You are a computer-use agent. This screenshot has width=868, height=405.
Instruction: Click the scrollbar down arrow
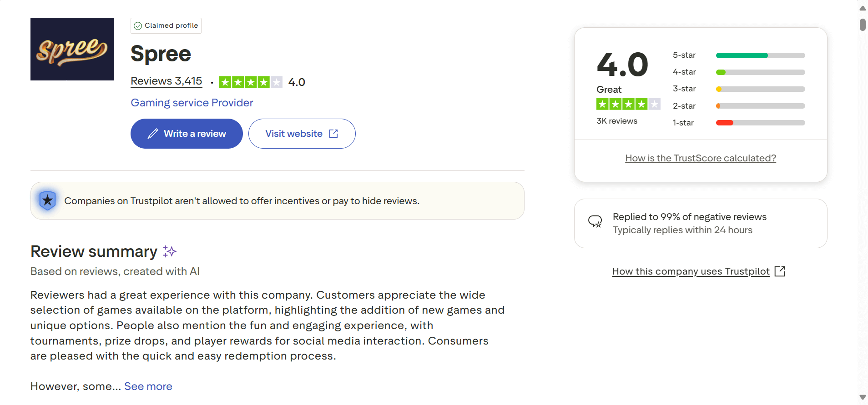863,397
